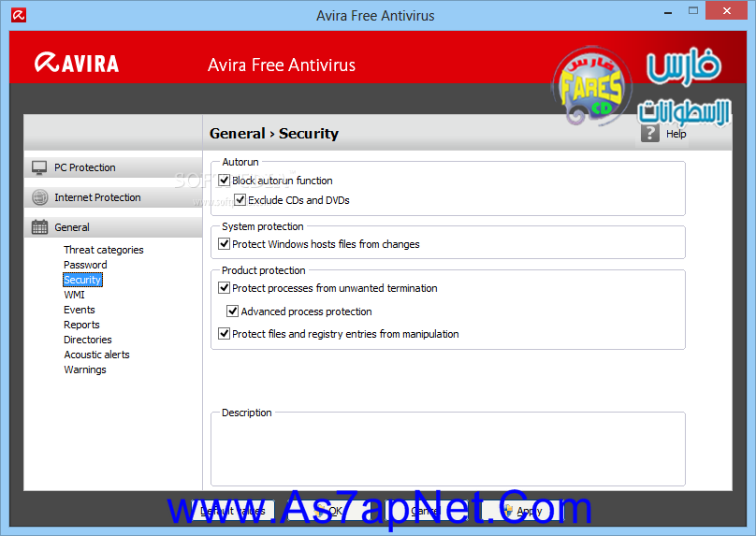The height and width of the screenshot is (536, 756).
Task: Collapse the General section
Action: [x=113, y=227]
